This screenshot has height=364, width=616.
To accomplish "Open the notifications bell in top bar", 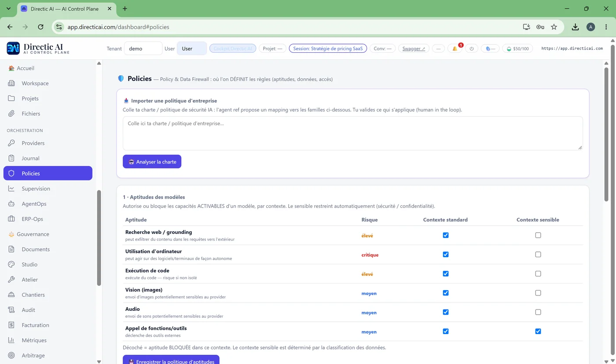I will (x=455, y=48).
